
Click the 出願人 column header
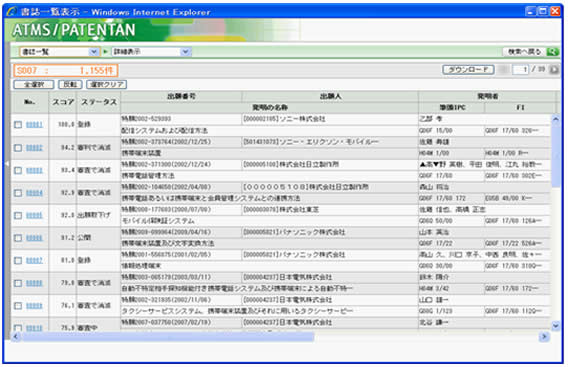330,96
